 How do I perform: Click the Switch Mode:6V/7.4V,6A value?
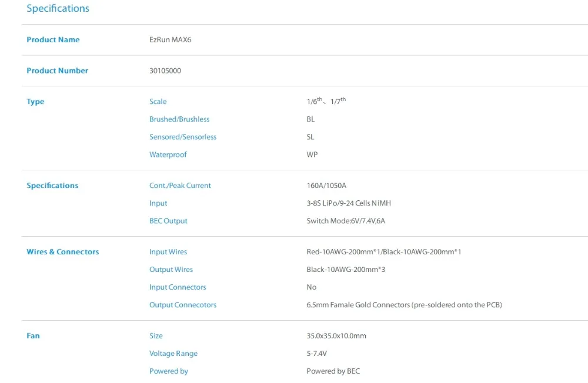point(346,221)
